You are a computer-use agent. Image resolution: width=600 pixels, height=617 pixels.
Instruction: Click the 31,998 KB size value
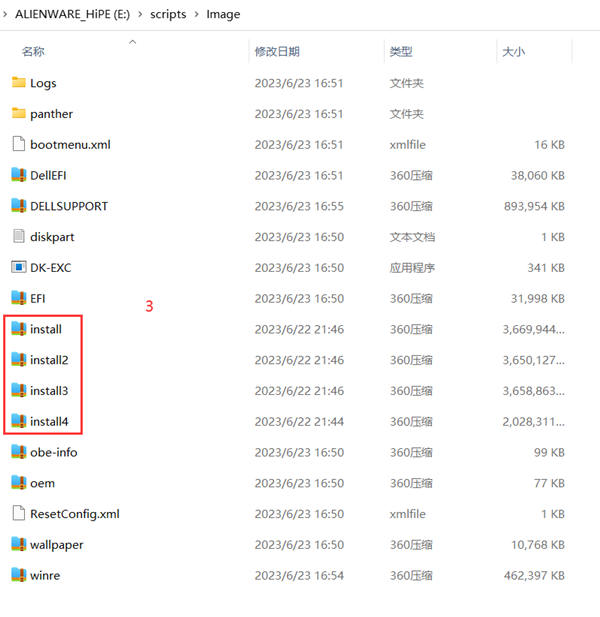[538, 298]
